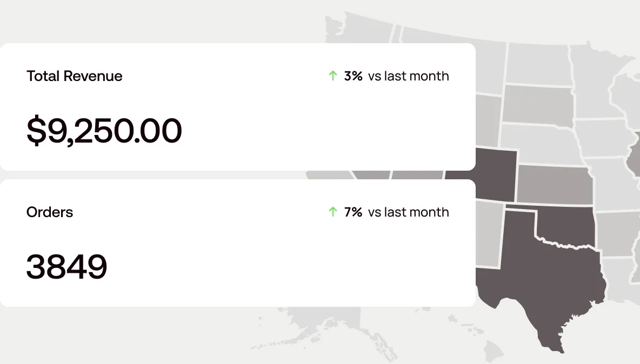Click the Orders card header

[x=49, y=212]
